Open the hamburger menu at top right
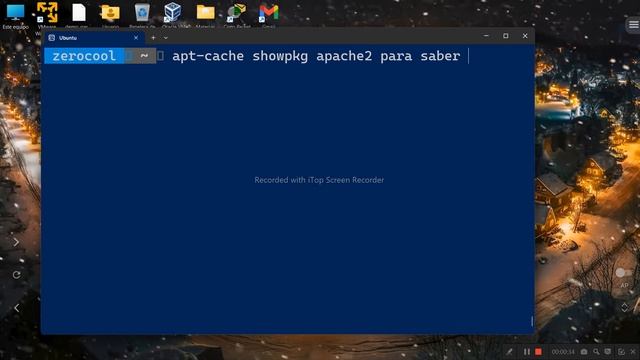 (633, 25)
